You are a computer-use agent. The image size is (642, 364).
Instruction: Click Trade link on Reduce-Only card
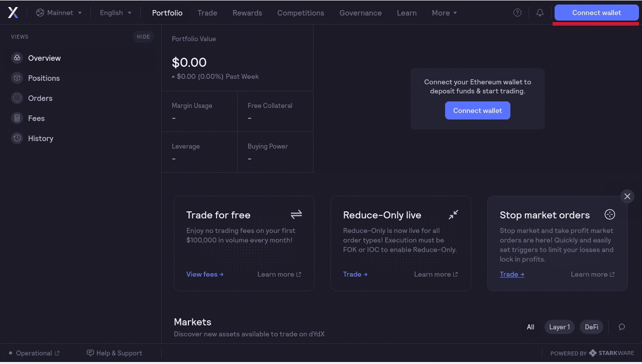click(x=355, y=274)
